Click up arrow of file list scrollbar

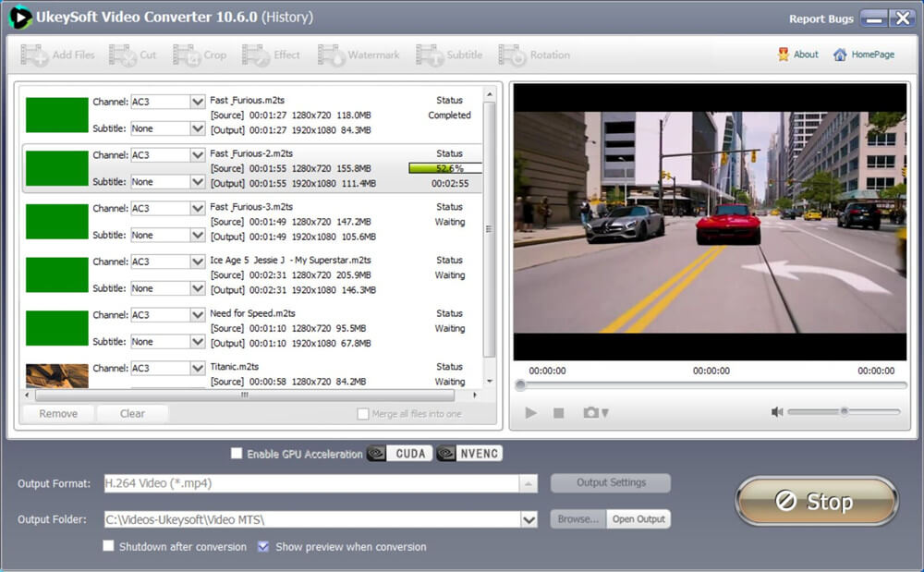click(x=489, y=94)
